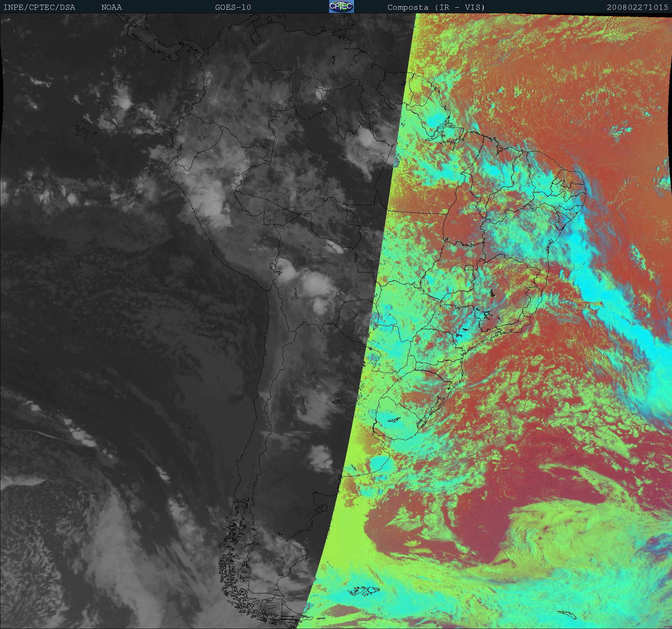Click the Composta (IR - VIS) title

[436, 7]
